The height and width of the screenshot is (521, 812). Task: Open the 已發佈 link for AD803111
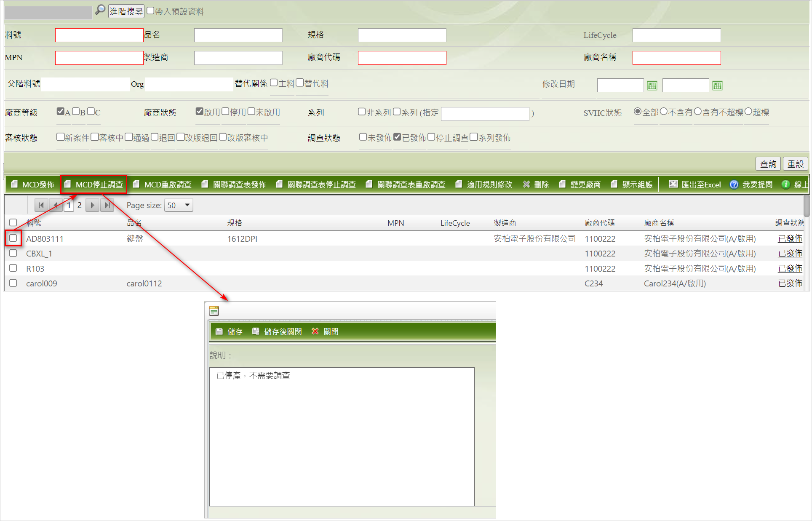click(790, 238)
